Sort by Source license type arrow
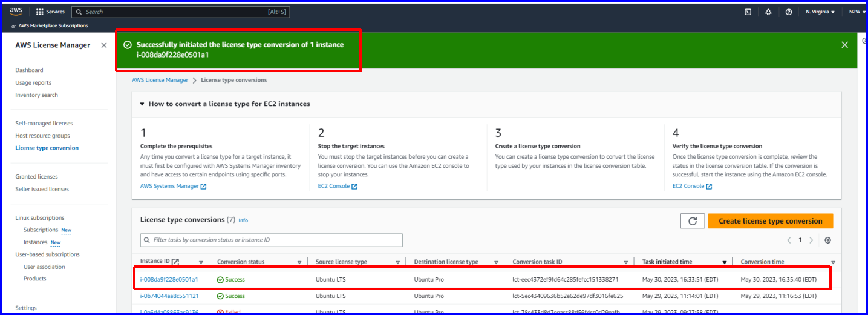 398,262
